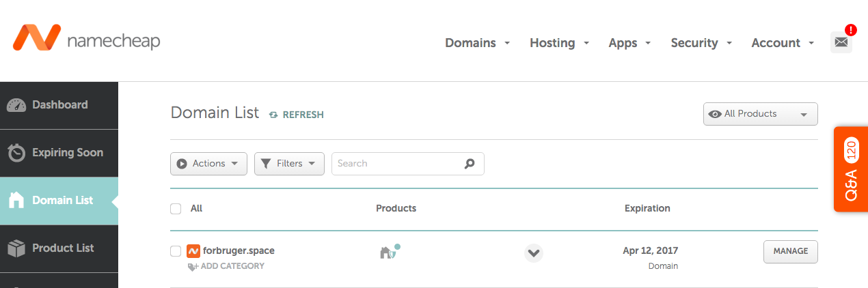Click the tag icon beside ADD CATEGORY

pos(193,267)
